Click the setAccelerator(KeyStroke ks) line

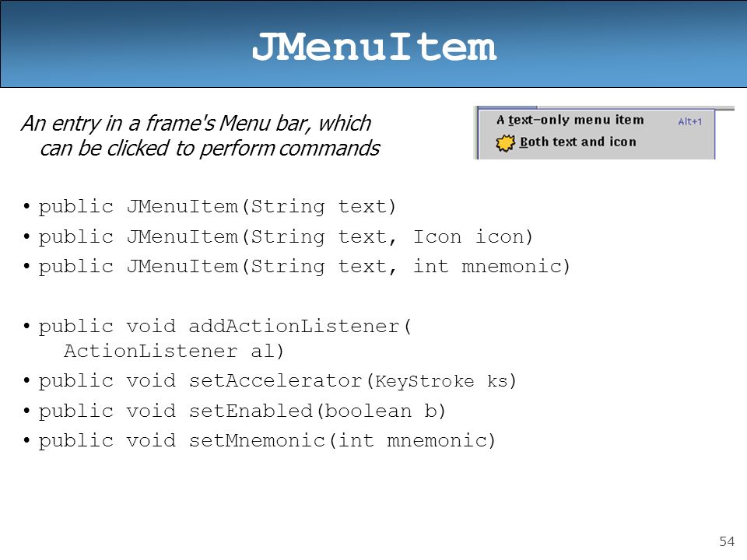point(277,381)
